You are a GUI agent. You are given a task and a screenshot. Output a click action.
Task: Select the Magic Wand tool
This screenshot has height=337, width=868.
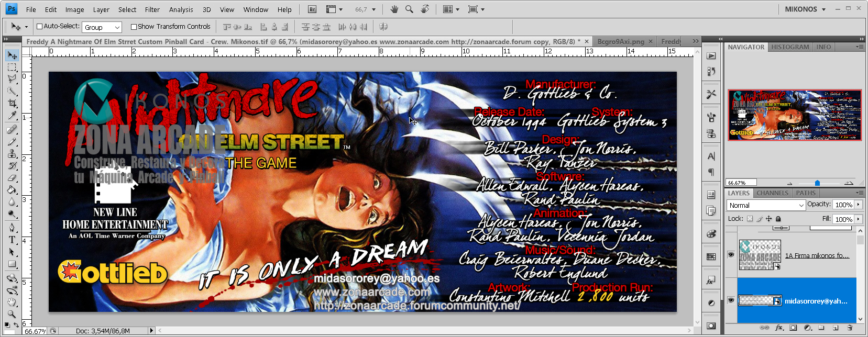pos(12,91)
